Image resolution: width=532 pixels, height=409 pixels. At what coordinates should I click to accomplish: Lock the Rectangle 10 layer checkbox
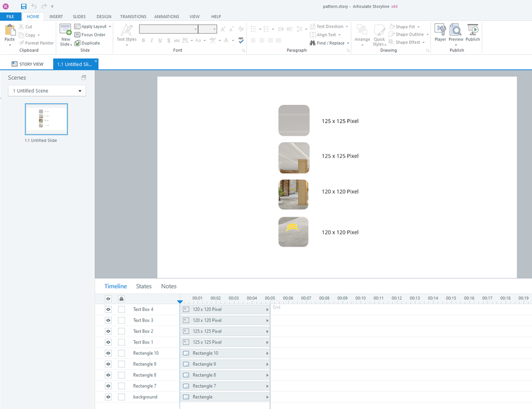[121, 353]
